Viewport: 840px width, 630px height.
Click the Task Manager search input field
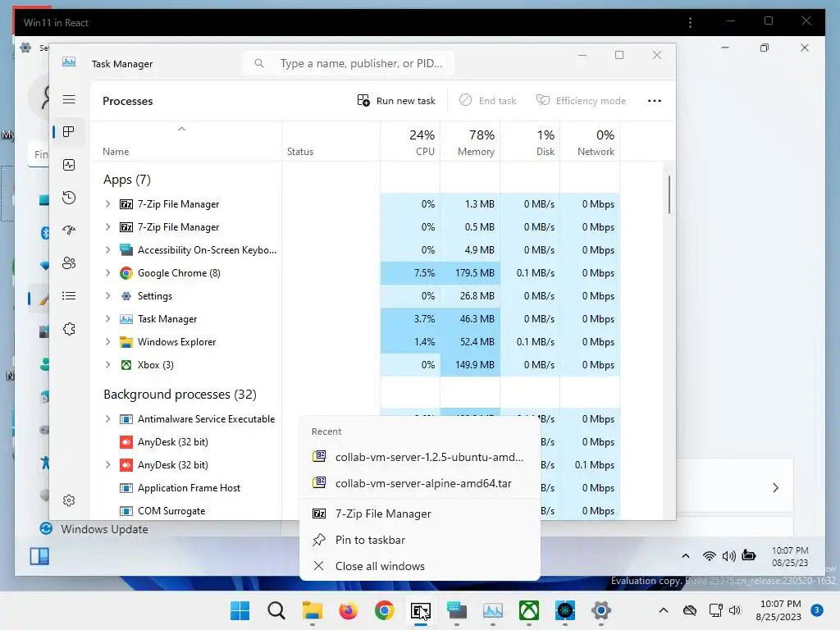pos(348,63)
